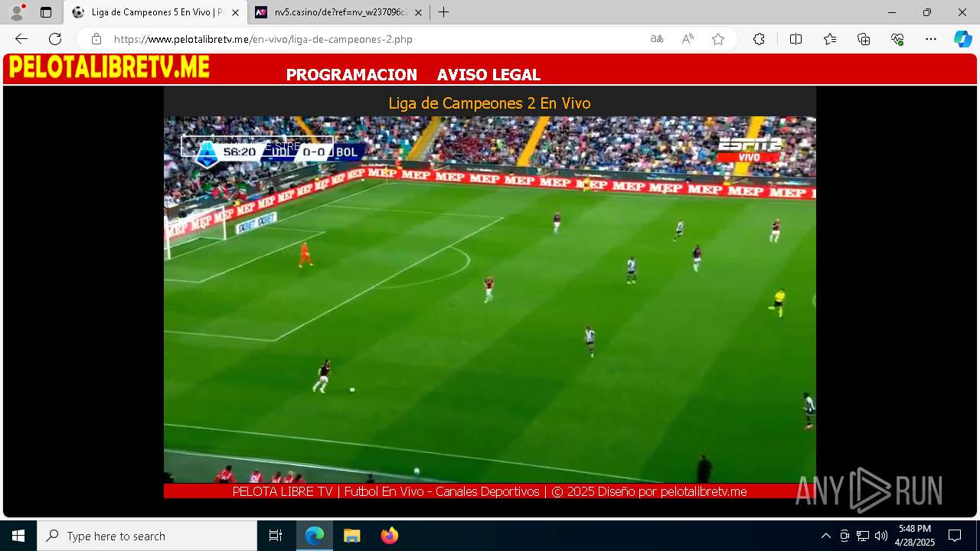The image size is (980, 551).
Task: Start Read aloud from address bar
Action: click(688, 39)
